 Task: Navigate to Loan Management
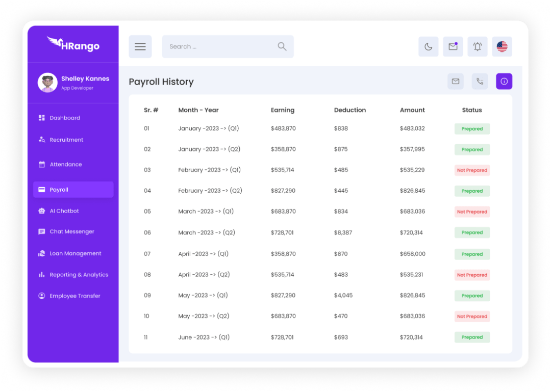76,253
